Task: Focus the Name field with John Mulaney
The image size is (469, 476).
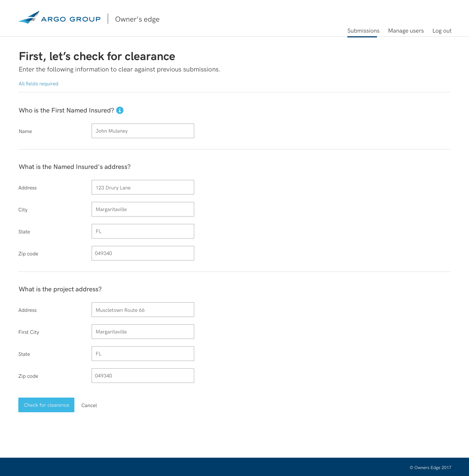Action: tap(143, 131)
